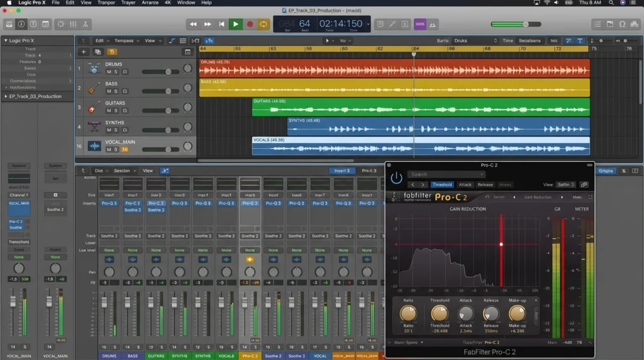
Task: Open the tracks area View dropdown
Action: 152,41
